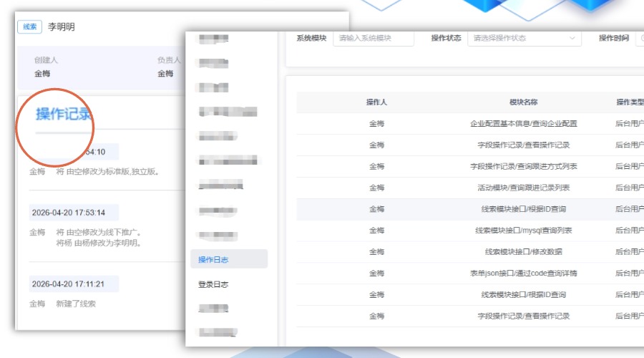Viewport: 644px width, 358px height.
Task: Switch to the 操作记录 tab
Action: 64,113
